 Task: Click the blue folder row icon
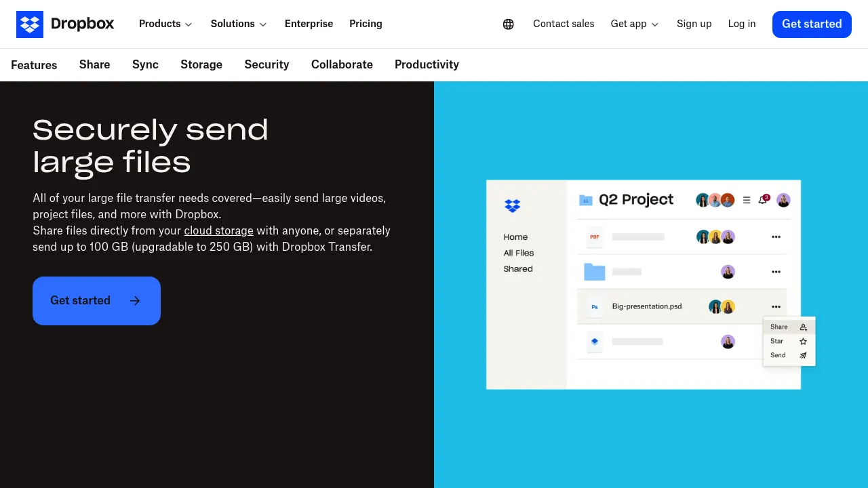coord(595,272)
